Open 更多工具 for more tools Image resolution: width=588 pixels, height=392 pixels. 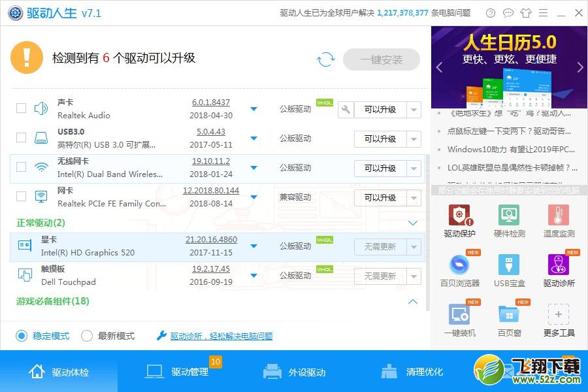pyautogui.click(x=559, y=318)
